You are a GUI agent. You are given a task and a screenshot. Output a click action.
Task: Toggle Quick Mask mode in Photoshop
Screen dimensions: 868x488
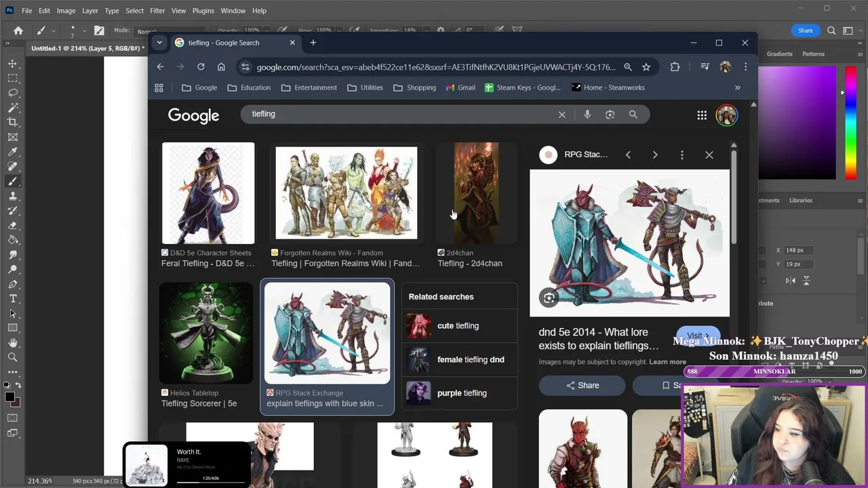click(13, 418)
